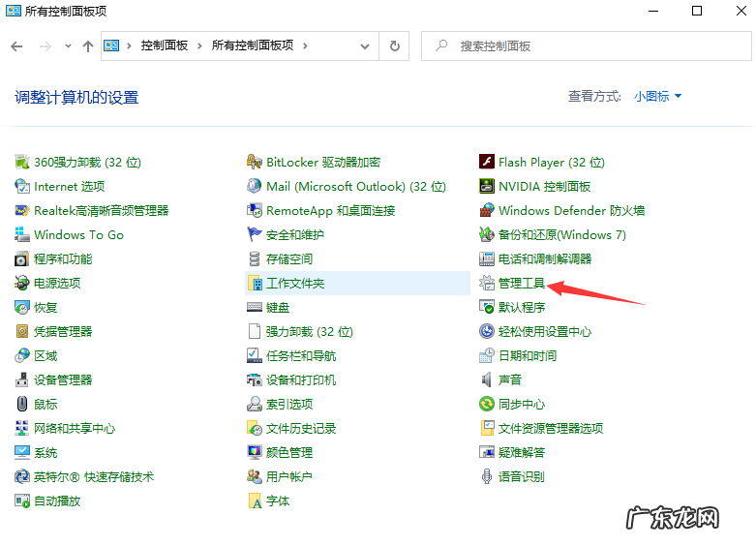Open the 小图标 view mode dropdown

pyautogui.click(x=657, y=97)
